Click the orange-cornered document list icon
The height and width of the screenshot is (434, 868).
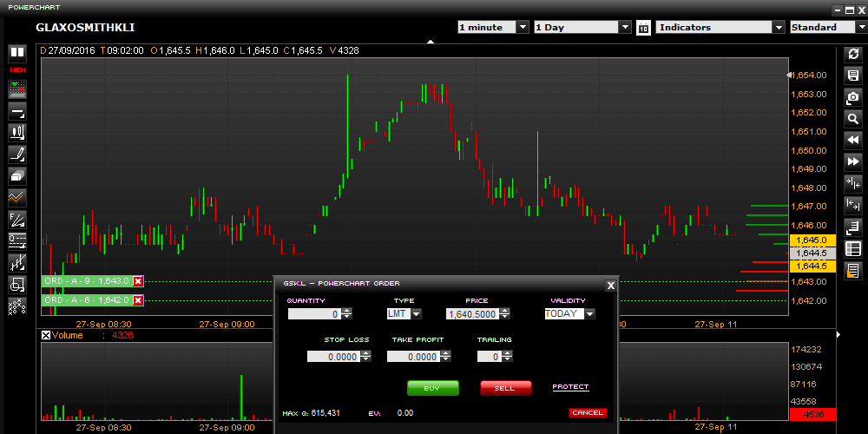point(853,271)
